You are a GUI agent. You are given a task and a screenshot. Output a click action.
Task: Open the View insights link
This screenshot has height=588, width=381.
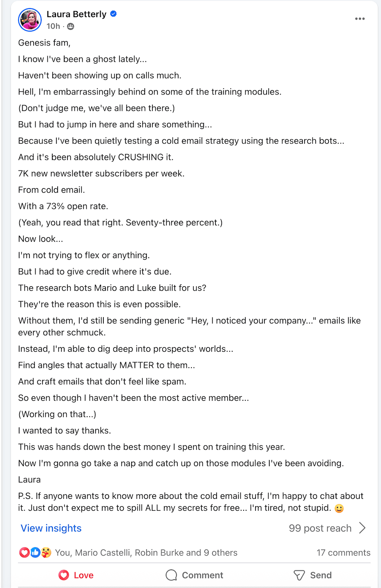(51, 528)
